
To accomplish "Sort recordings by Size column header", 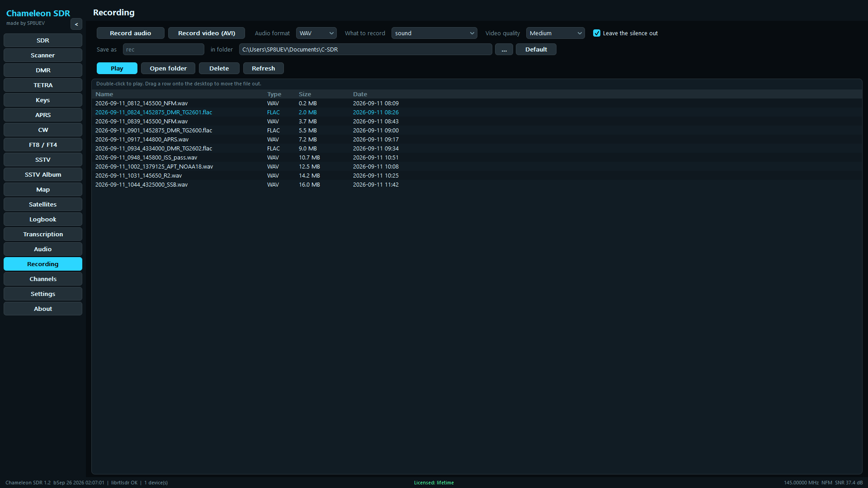I will (x=305, y=94).
